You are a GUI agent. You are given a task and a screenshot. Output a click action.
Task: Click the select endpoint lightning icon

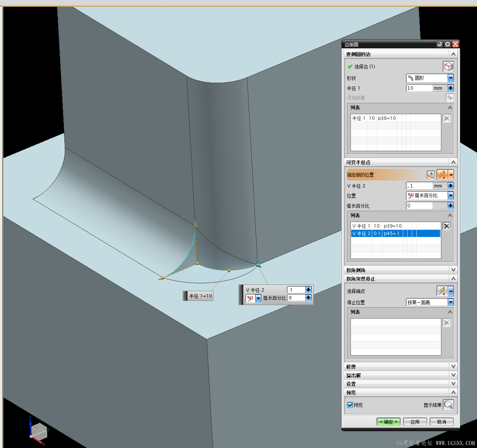pos(442,291)
